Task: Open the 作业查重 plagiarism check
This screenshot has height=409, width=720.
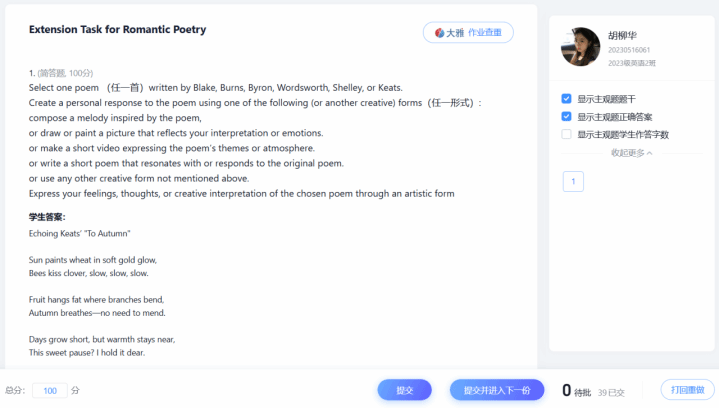Action: click(489, 33)
